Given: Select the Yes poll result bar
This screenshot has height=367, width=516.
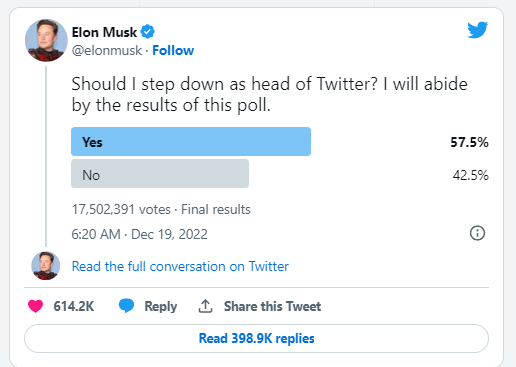Looking at the screenshot, I should pyautogui.click(x=191, y=141).
